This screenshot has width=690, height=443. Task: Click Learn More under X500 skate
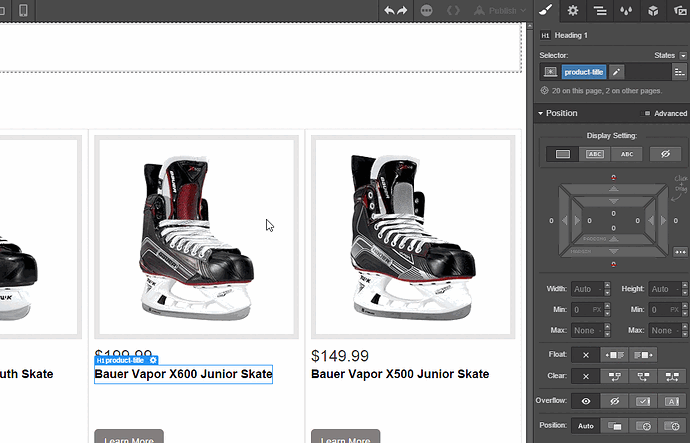pos(345,437)
